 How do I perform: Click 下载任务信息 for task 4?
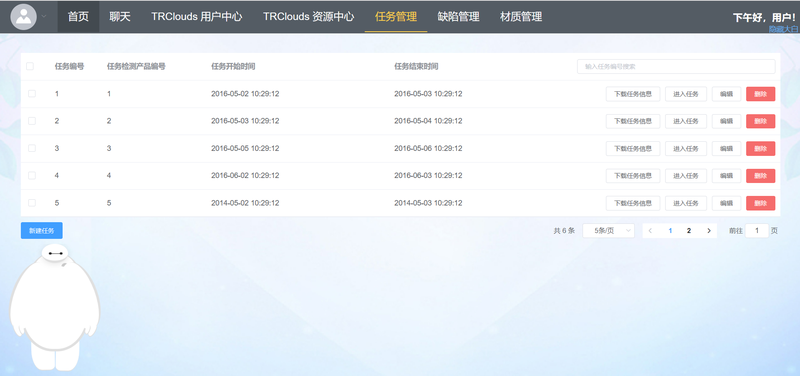click(633, 176)
